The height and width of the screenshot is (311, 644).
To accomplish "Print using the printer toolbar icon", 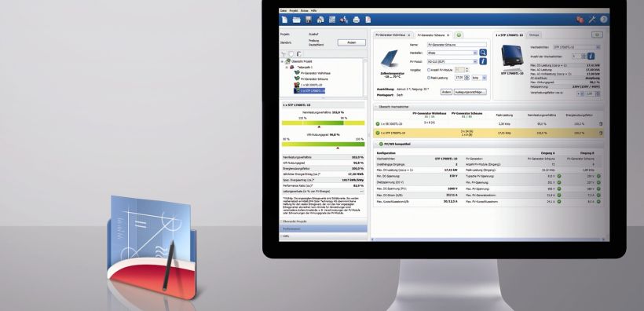I will coord(357,20).
